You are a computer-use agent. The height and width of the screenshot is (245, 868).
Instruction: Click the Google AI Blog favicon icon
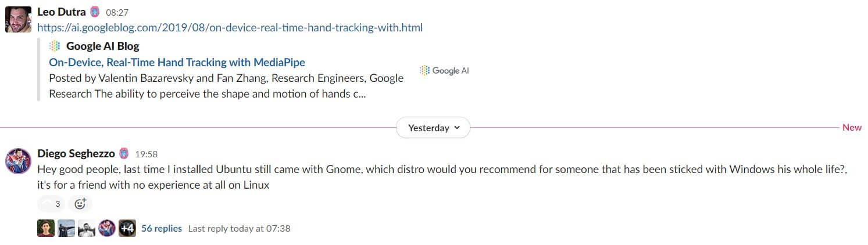point(55,46)
